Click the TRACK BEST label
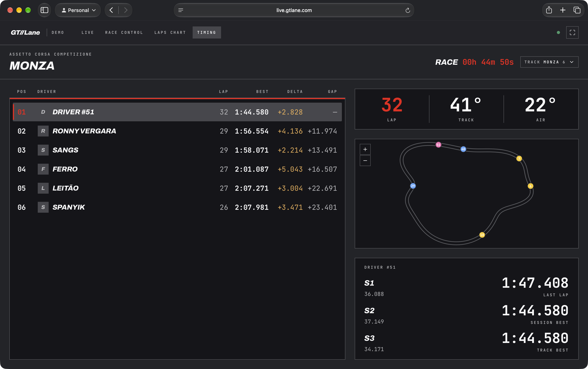Screen dimensions: 588x369 click(x=553, y=350)
